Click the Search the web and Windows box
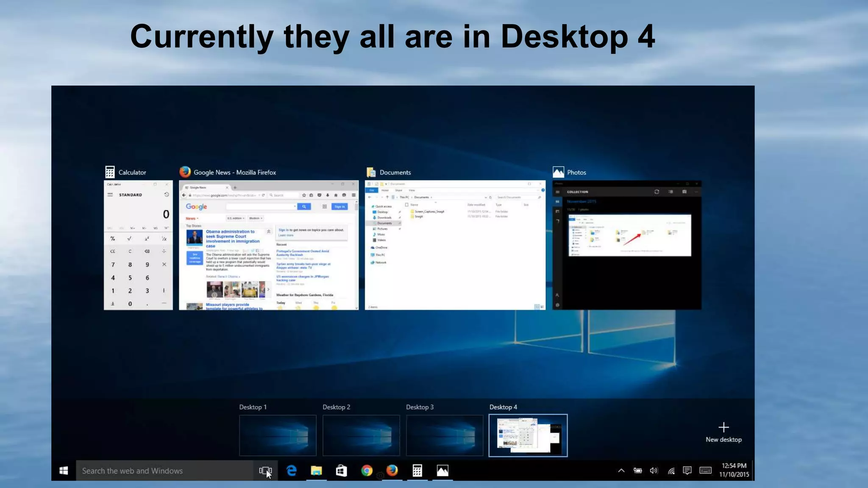The image size is (868, 488). pyautogui.click(x=164, y=471)
